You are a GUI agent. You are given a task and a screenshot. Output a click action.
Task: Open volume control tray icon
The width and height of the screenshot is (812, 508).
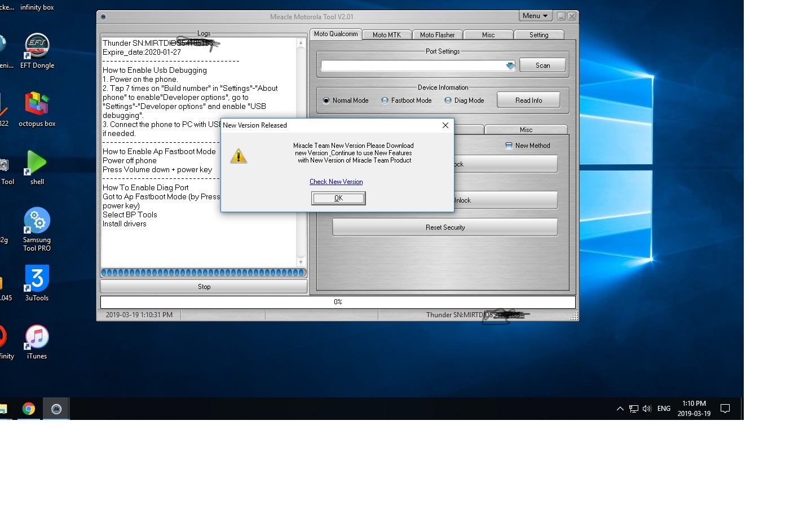tap(647, 409)
